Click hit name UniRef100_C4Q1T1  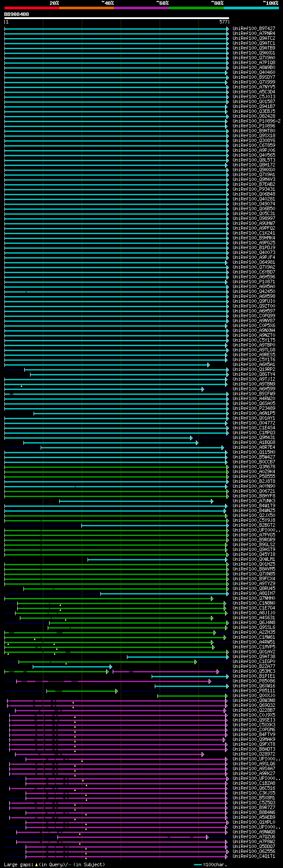point(254,856)
